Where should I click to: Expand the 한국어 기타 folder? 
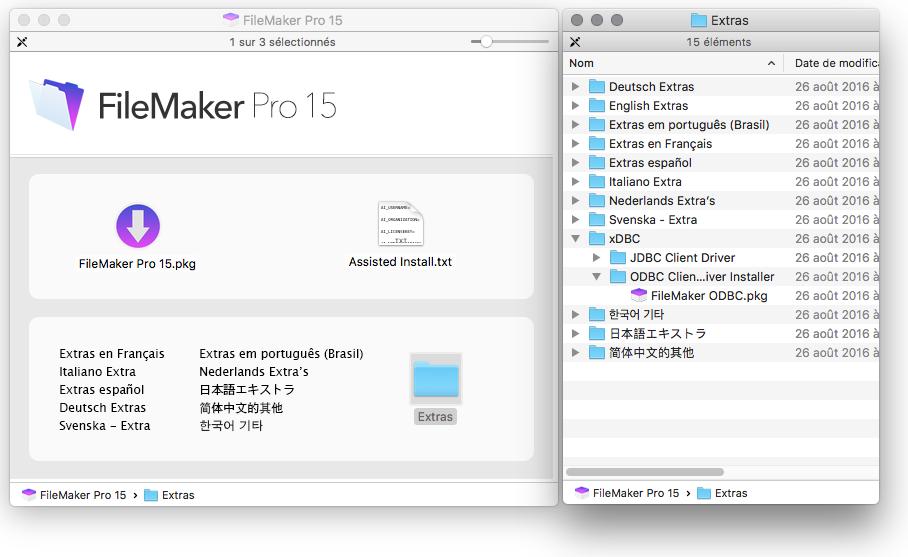pos(575,314)
